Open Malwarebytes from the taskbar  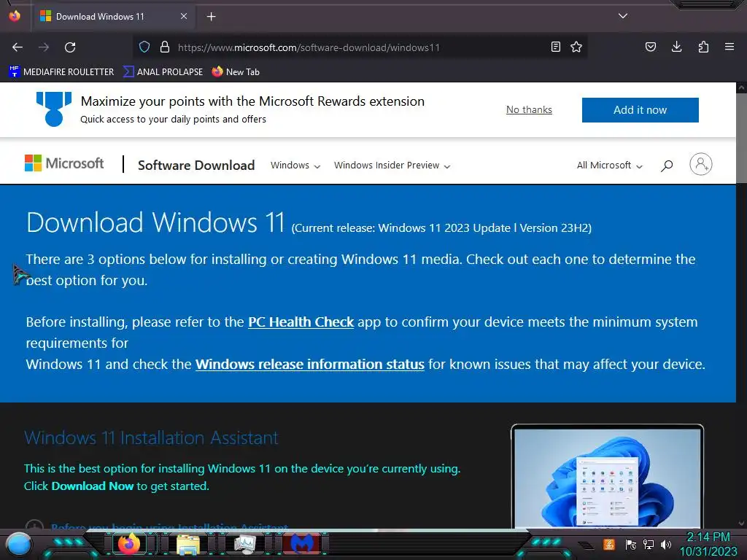303,544
